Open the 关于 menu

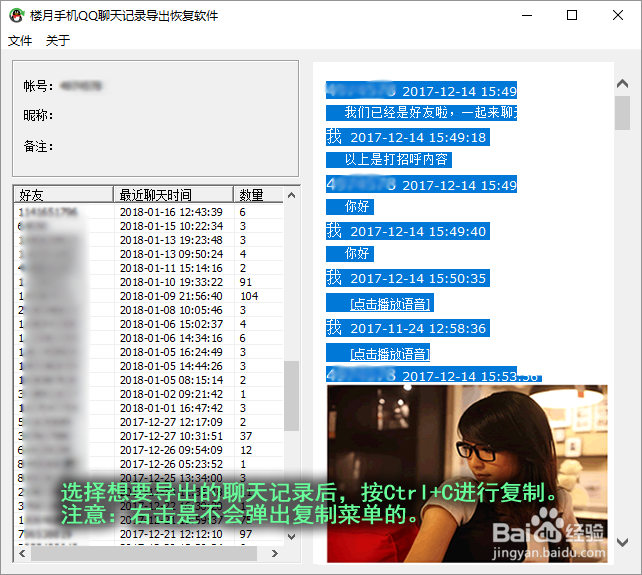coord(58,41)
